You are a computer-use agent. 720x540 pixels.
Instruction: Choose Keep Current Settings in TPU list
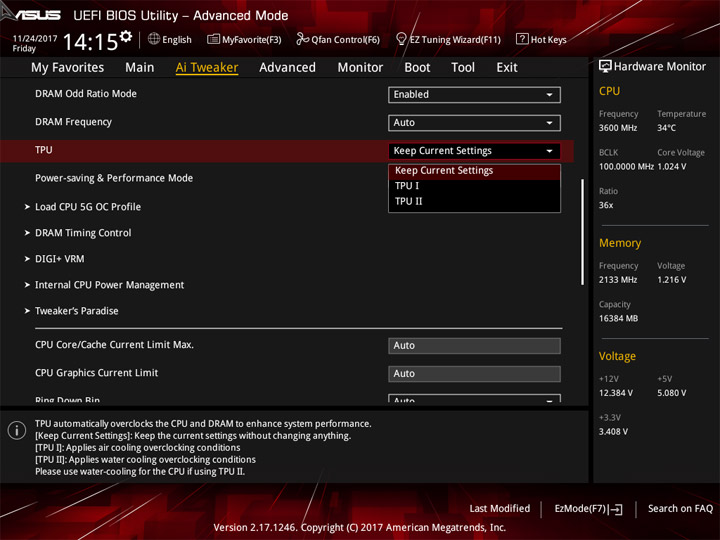click(x=474, y=171)
